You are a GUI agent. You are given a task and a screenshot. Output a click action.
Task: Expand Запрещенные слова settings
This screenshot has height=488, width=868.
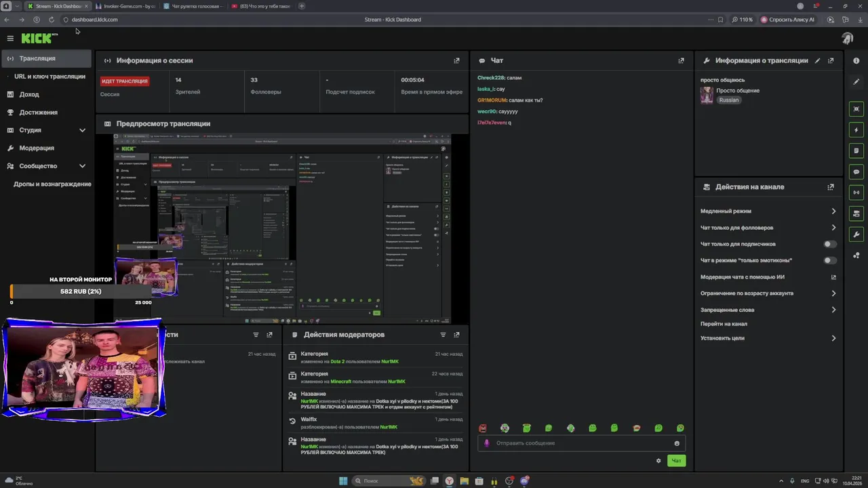833,310
